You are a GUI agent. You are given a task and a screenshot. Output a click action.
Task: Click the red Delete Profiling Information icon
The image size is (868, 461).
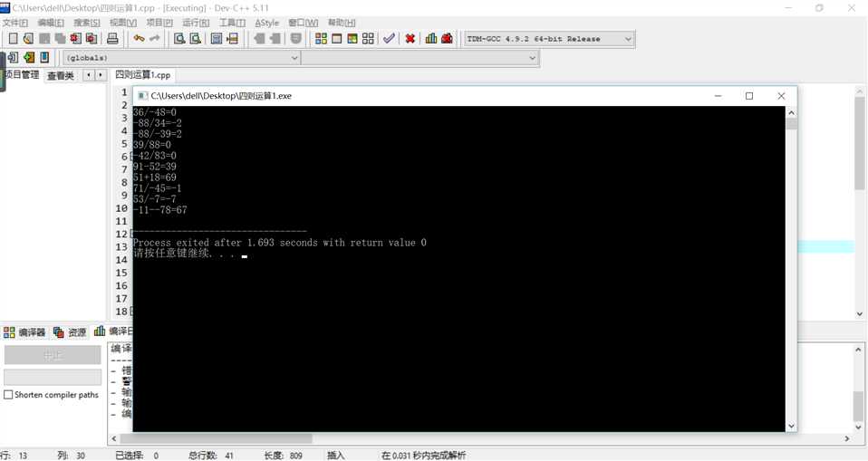pos(447,38)
